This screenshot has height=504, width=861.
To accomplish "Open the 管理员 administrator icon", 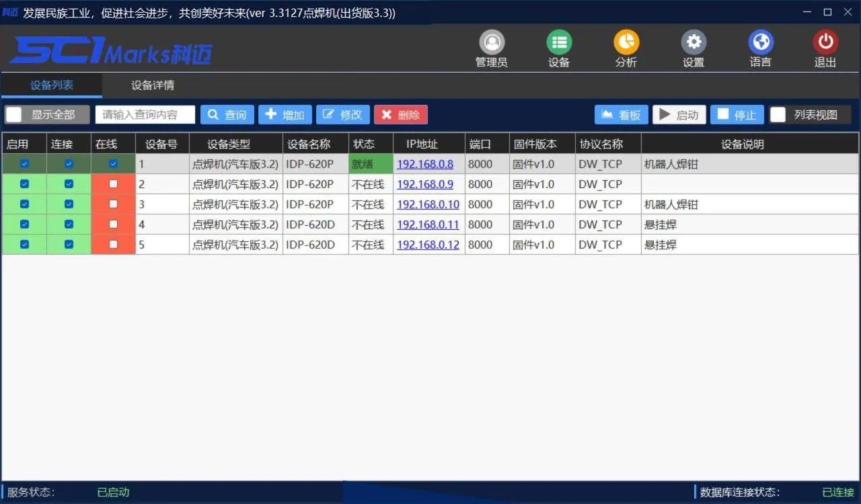I will (492, 44).
